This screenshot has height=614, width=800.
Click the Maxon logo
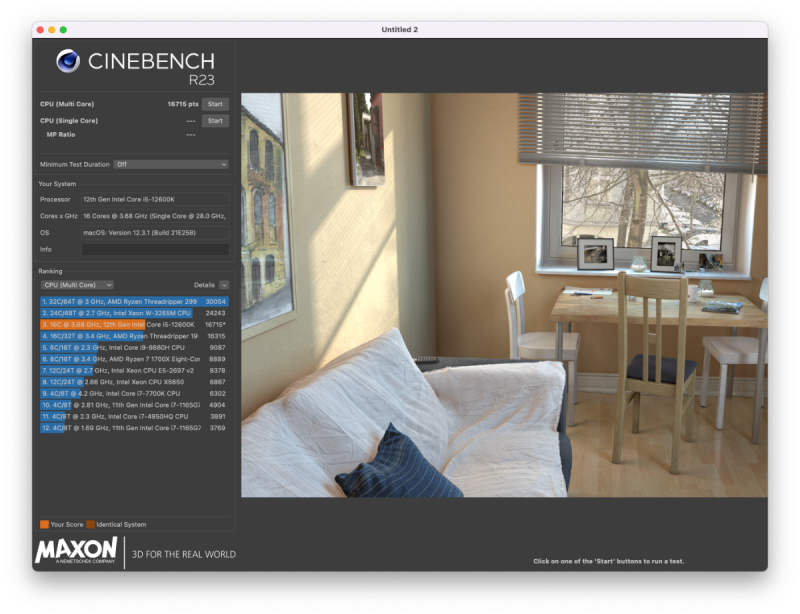point(77,551)
